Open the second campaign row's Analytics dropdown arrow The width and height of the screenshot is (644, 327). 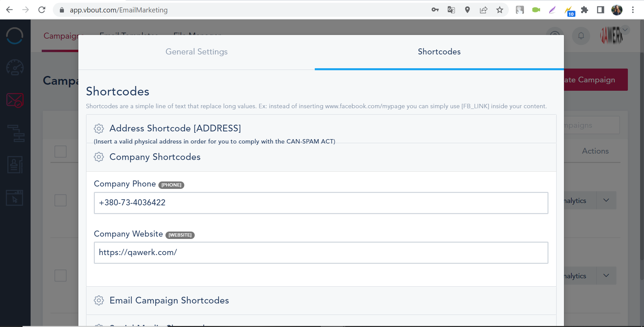click(x=606, y=276)
